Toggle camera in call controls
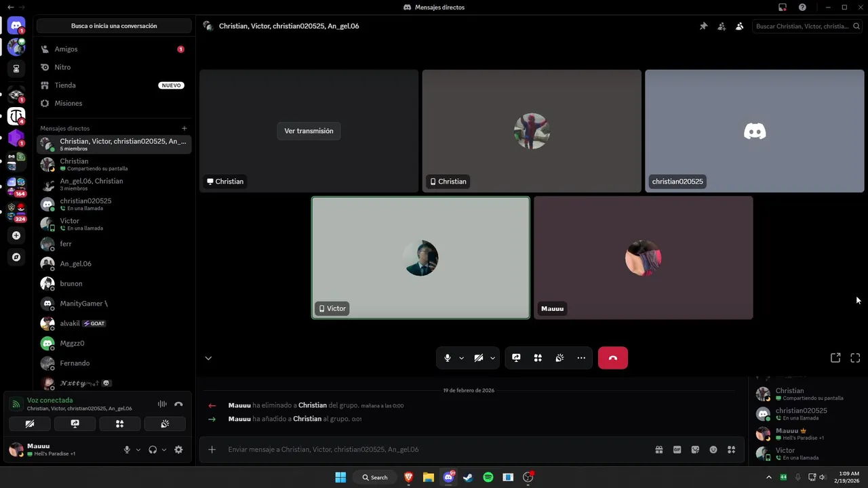 pyautogui.click(x=479, y=358)
